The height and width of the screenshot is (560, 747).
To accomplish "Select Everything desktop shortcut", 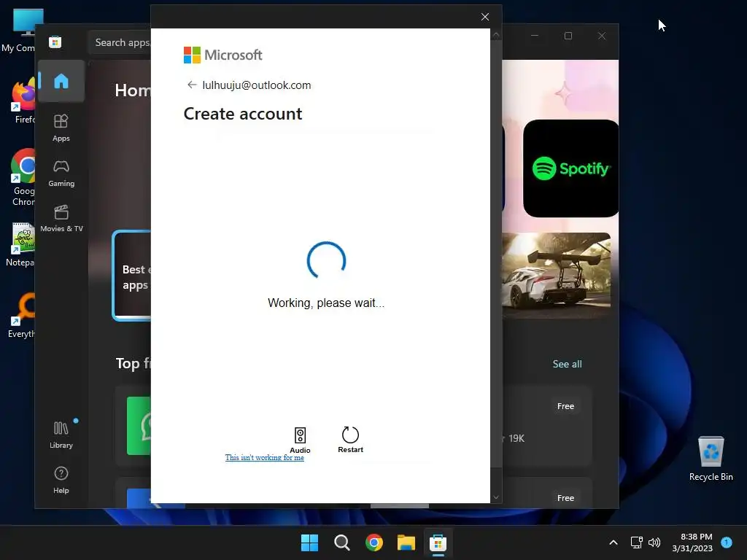I will click(x=22, y=316).
